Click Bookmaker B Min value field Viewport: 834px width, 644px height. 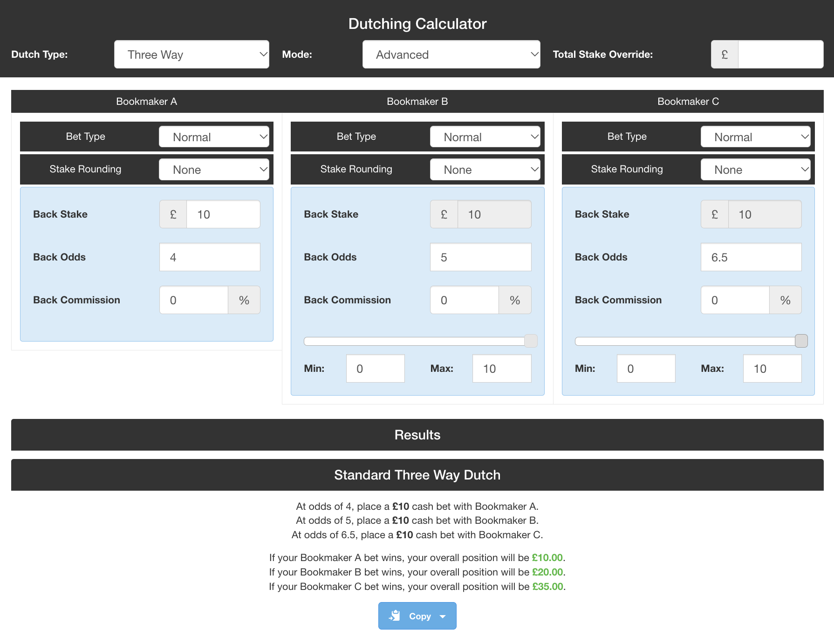pos(376,369)
